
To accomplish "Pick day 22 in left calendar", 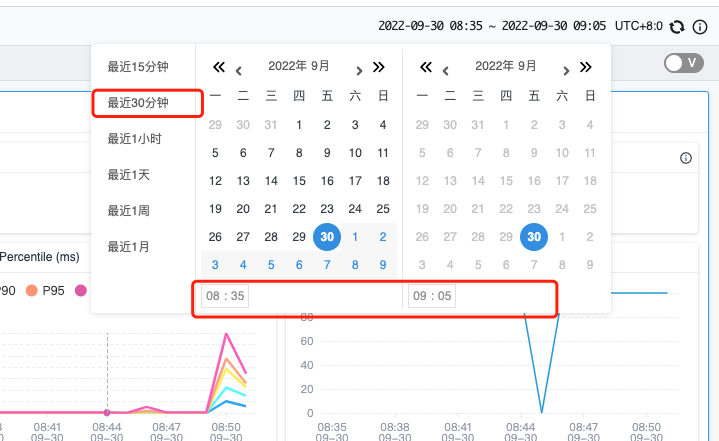I will 299,209.
